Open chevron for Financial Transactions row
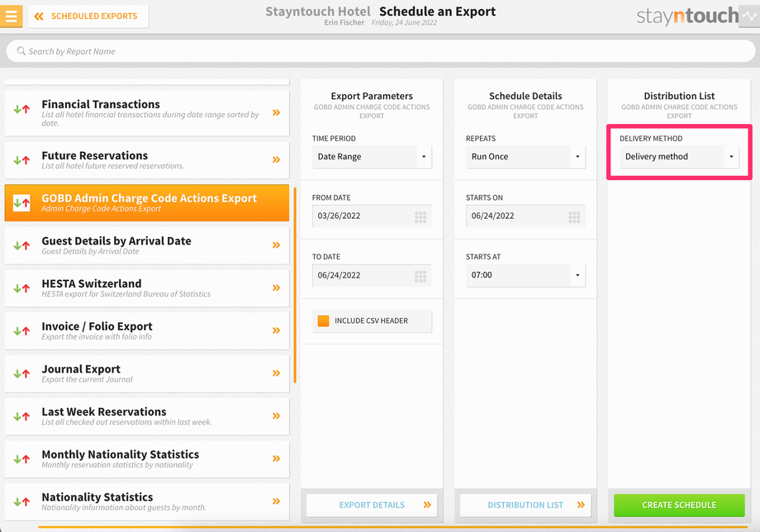The height and width of the screenshot is (532, 760). click(x=276, y=112)
